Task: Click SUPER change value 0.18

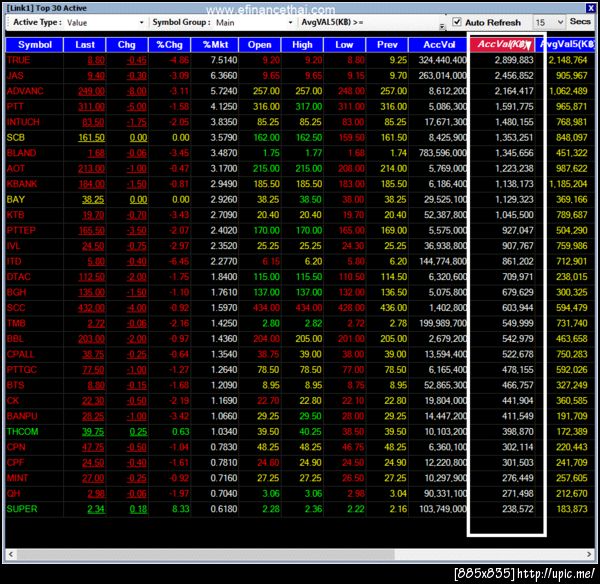Action: (x=138, y=509)
